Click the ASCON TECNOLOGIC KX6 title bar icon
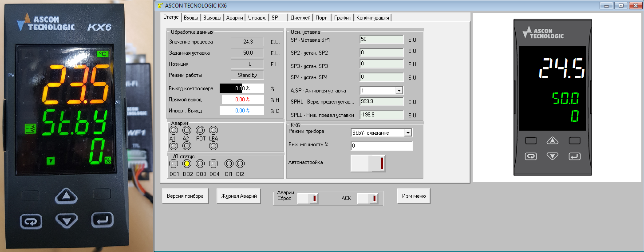Screen dimensions: 644x252 point(160,5)
